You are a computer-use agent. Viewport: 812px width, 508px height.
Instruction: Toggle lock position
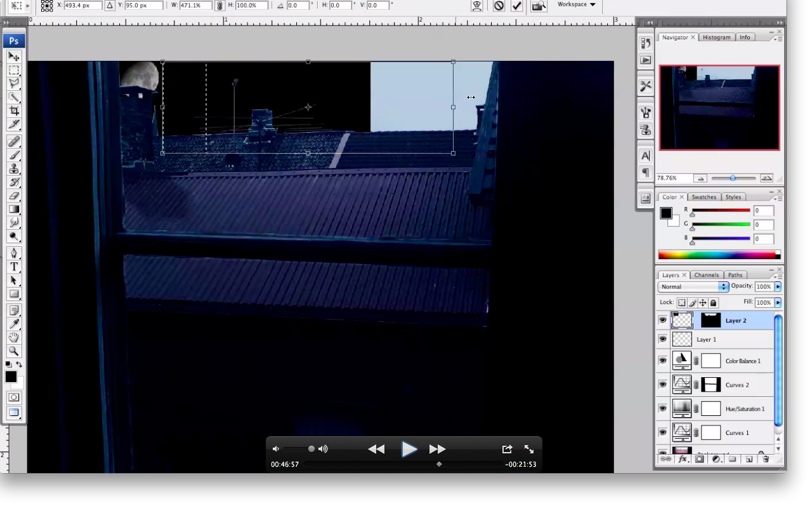[703, 303]
